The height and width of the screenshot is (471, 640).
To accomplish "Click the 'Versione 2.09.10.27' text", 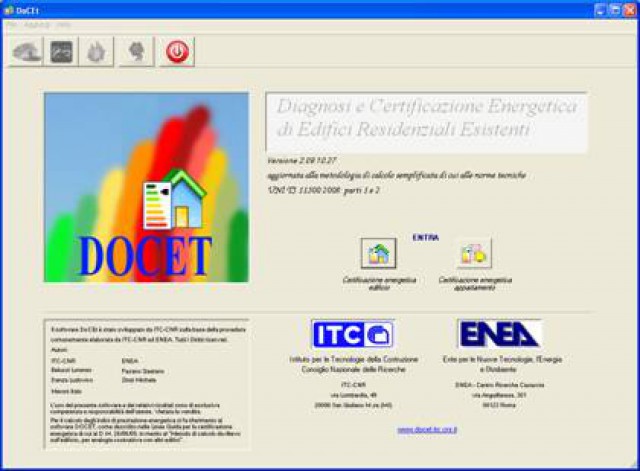I will pyautogui.click(x=302, y=160).
